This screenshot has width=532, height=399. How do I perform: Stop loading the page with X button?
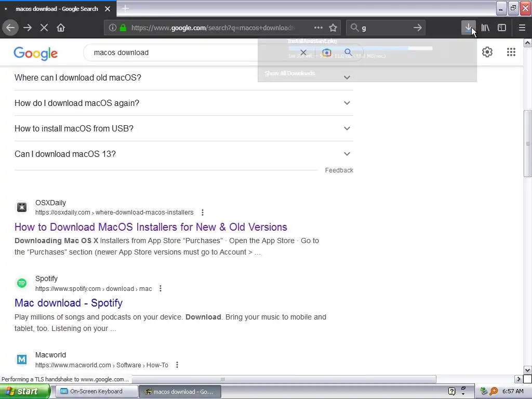(x=44, y=28)
